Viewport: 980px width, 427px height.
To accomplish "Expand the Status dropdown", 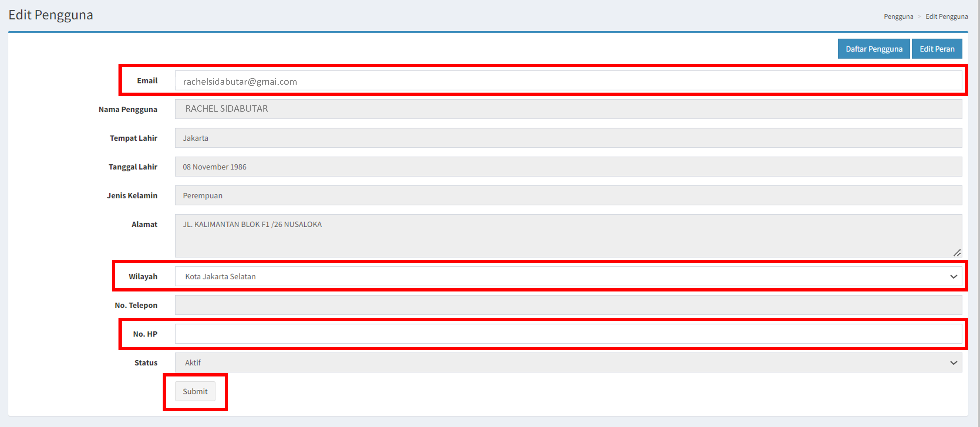I will (568, 363).
